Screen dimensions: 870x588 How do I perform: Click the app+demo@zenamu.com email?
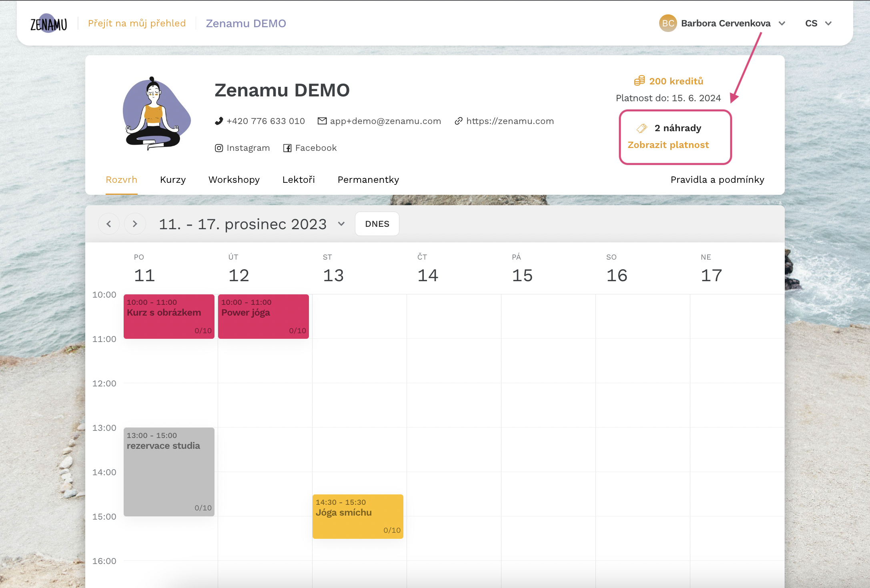click(385, 121)
